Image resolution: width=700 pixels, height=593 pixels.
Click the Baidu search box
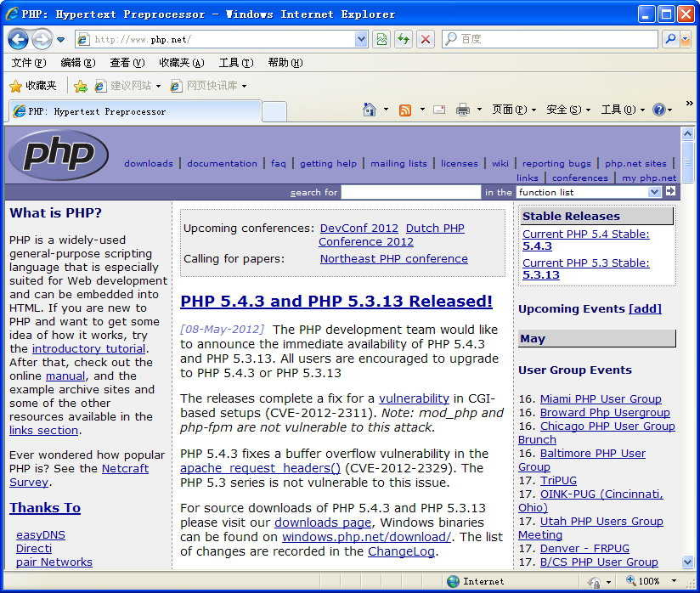pos(550,39)
